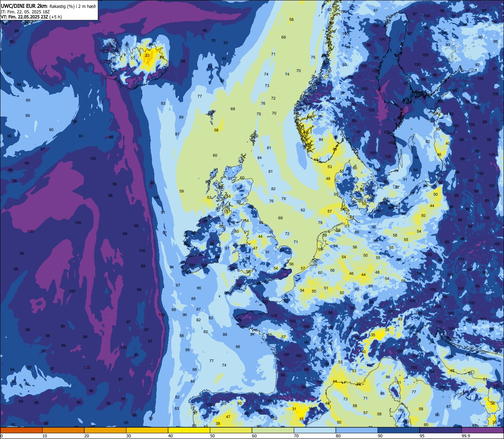Select the 60–70 light green legend swatch
Image resolution: width=504 pixels, height=439 pixels.
(272, 430)
